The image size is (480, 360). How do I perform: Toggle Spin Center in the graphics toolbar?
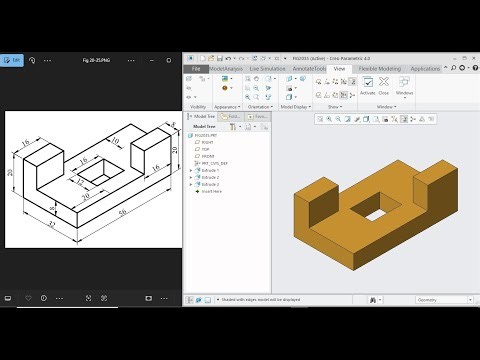point(413,119)
